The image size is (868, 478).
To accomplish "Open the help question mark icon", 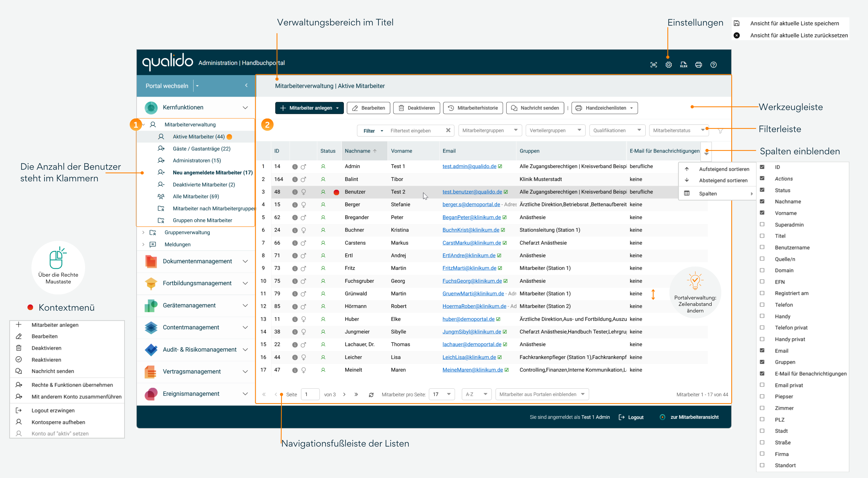I will 713,65.
